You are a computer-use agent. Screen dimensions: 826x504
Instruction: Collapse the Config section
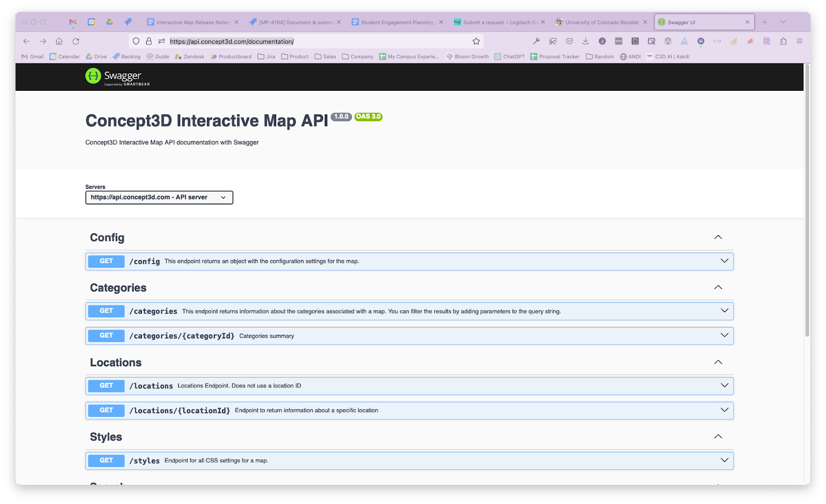(x=718, y=237)
